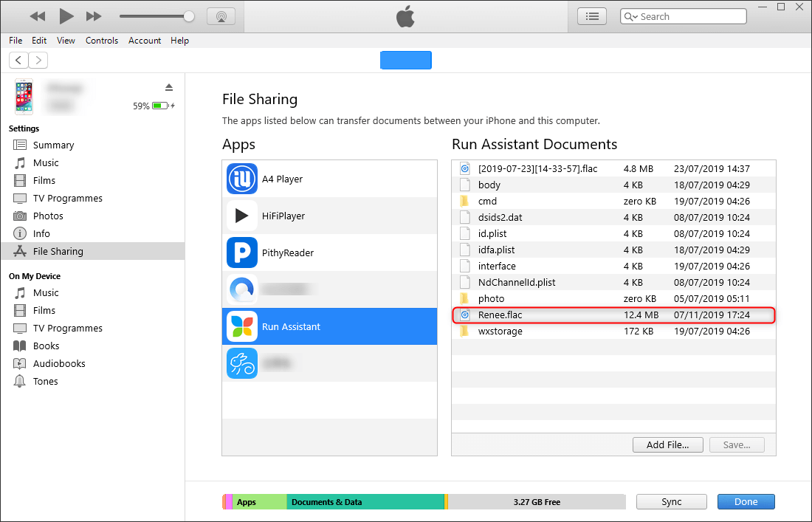Open Books under On My Device

pos(93,346)
